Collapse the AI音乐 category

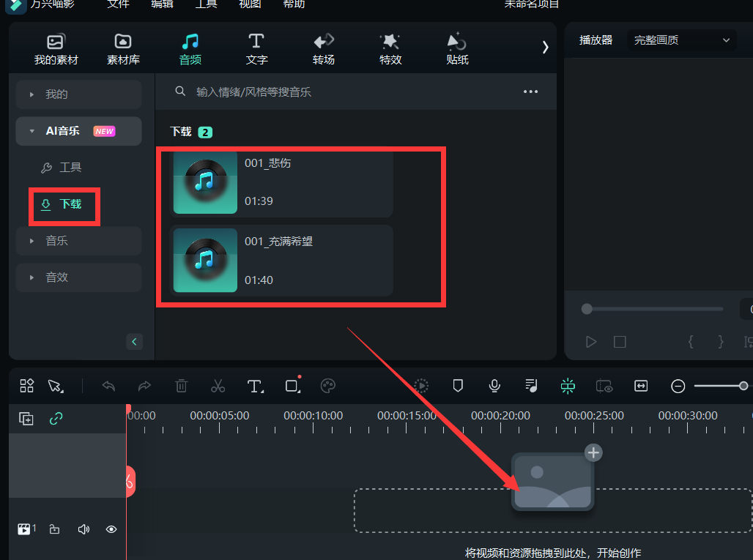click(79, 131)
